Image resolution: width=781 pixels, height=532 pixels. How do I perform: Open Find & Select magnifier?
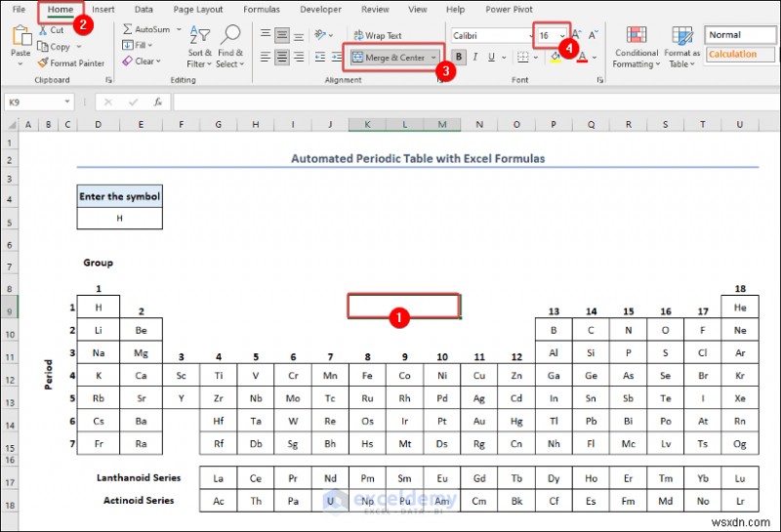point(230,46)
